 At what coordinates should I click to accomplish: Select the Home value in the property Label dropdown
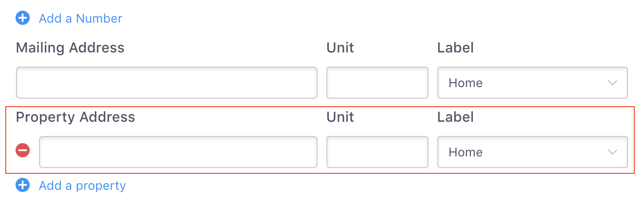click(x=466, y=152)
